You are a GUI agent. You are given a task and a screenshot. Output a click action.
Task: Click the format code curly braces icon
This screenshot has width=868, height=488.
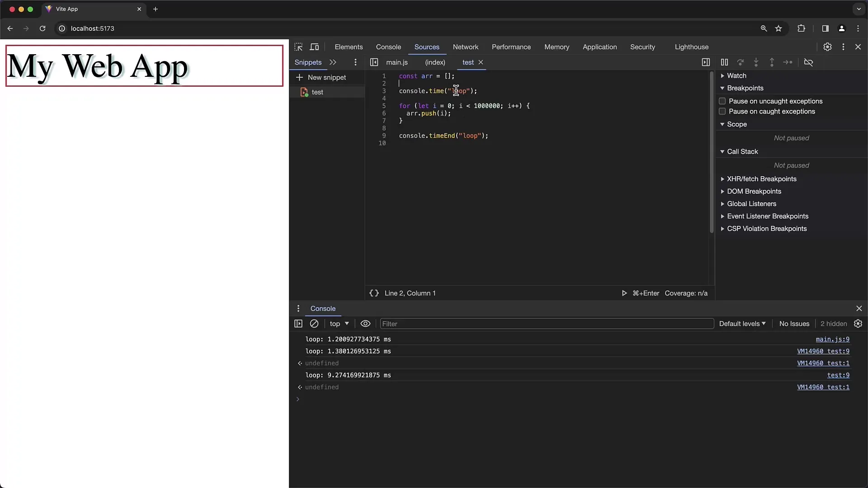374,292
